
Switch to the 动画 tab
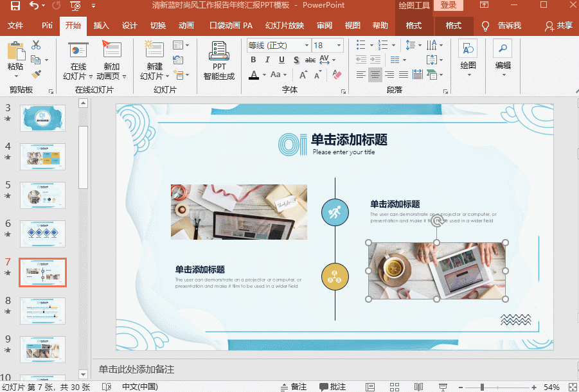186,26
